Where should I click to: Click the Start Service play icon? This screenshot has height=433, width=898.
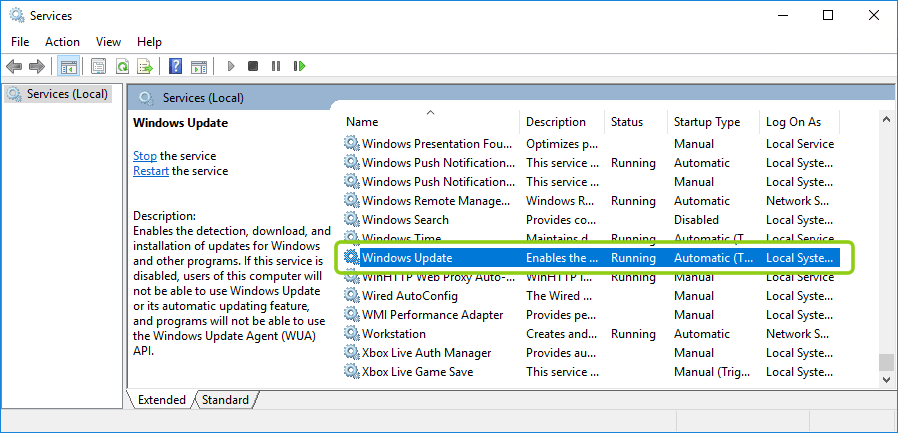click(231, 67)
